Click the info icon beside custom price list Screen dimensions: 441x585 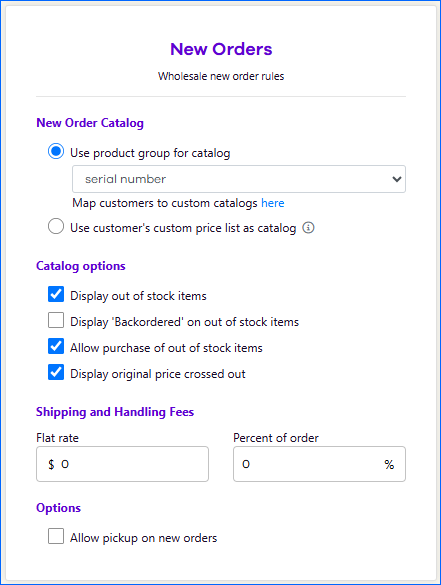point(308,228)
